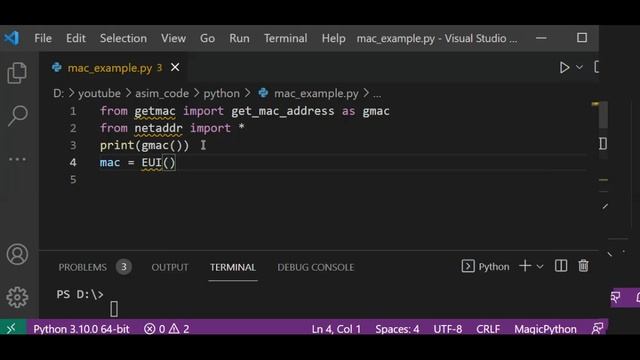The image size is (640, 360).
Task: Click the editor vertical scrollbar thumb
Action: tap(603, 115)
